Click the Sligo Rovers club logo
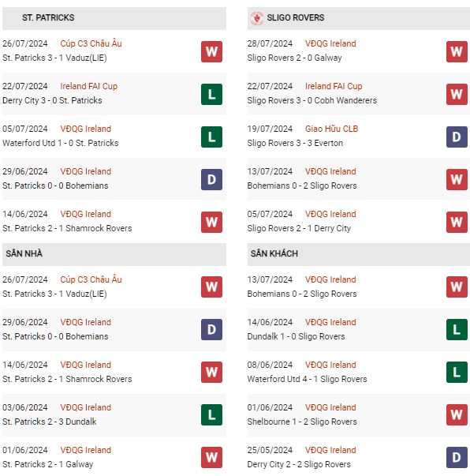470x476 pixels. pyautogui.click(x=257, y=18)
